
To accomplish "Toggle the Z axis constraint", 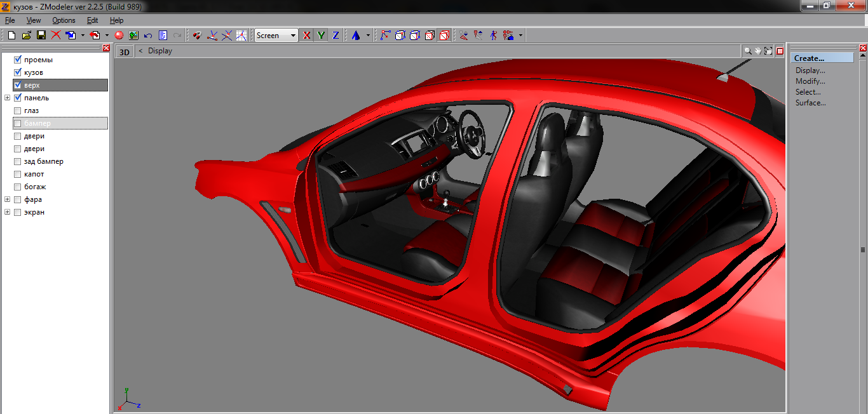I will point(336,36).
